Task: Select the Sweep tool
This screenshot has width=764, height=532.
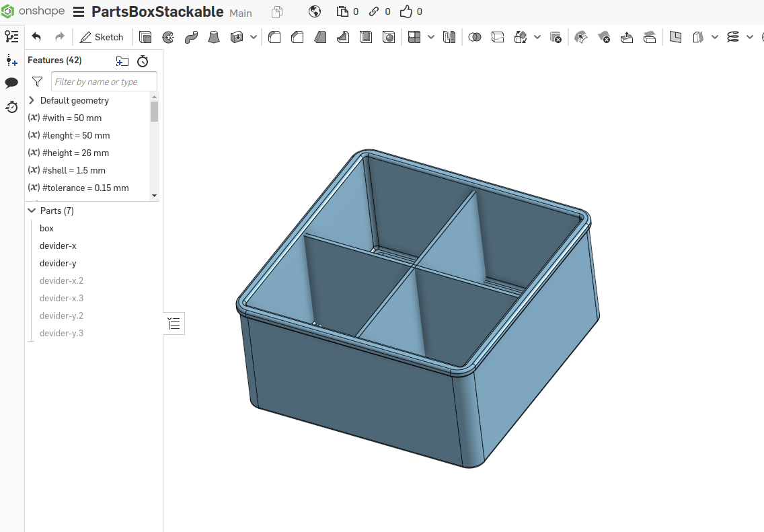Action: pyautogui.click(x=191, y=37)
